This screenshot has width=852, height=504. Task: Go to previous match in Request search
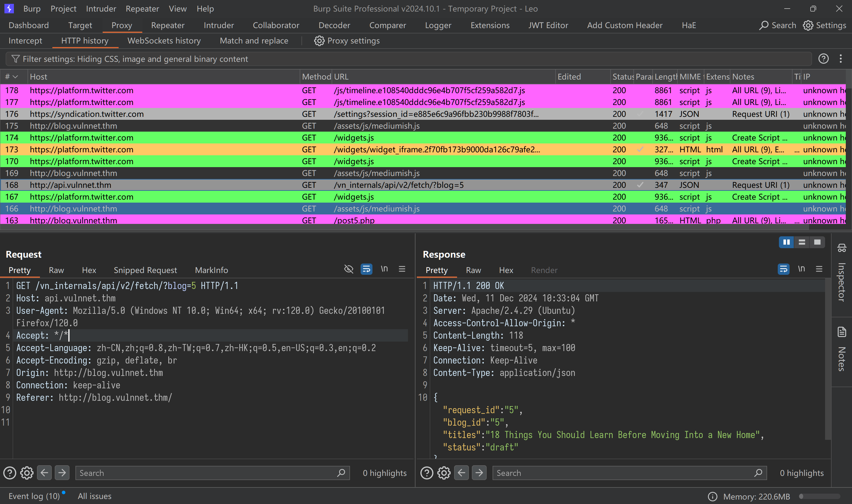[x=44, y=473]
